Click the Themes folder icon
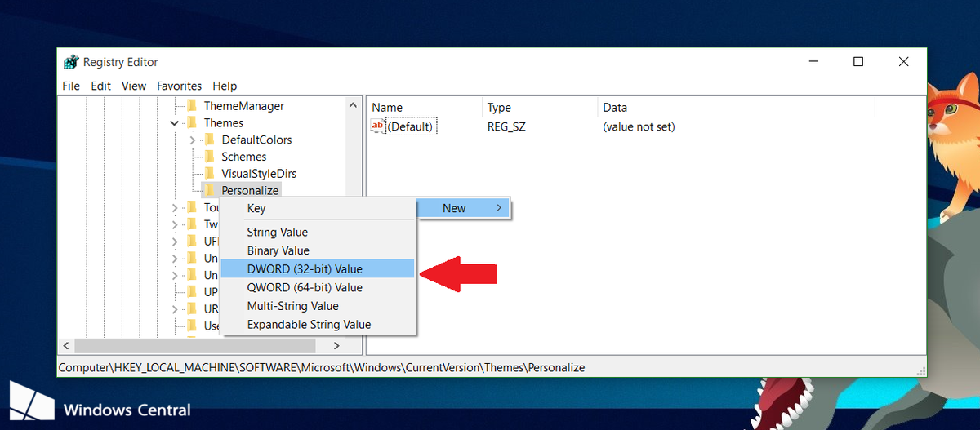This screenshot has width=980, height=430. [x=192, y=123]
